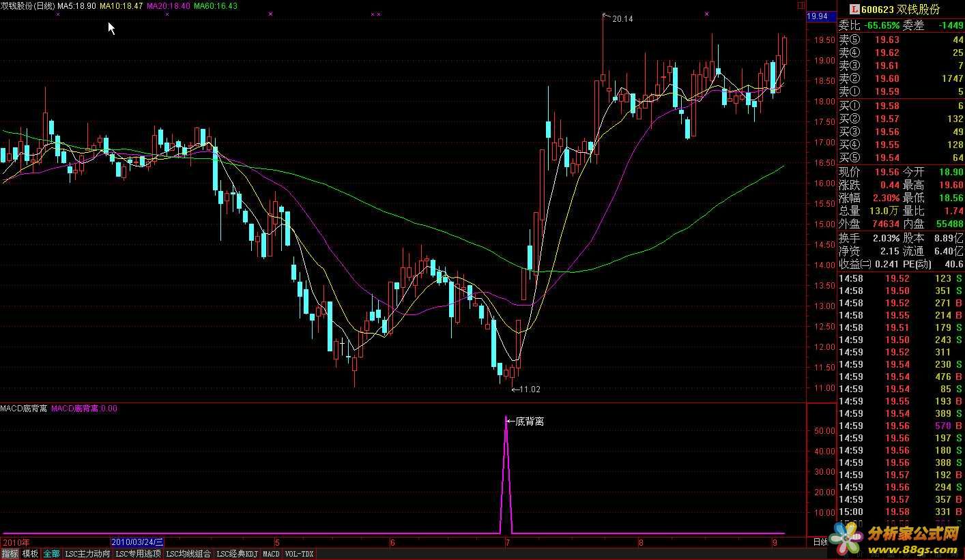Click the tick row with volume 476

(901, 377)
